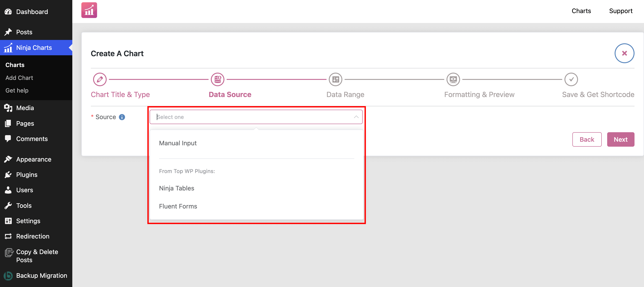Image resolution: width=644 pixels, height=287 pixels.
Task: Open Backup Migration menu label
Action: click(x=42, y=275)
